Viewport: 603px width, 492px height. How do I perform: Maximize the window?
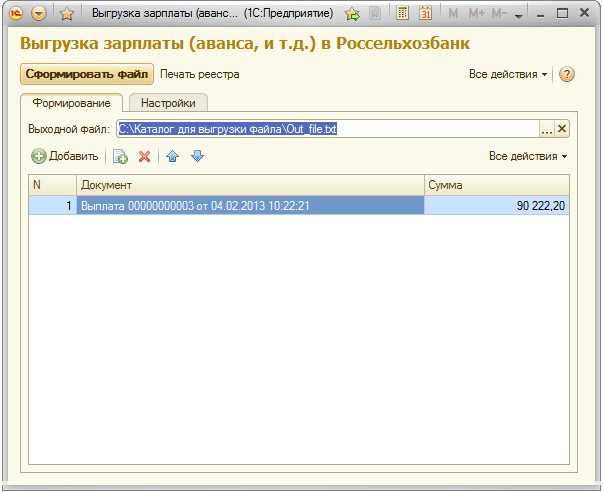[562, 13]
